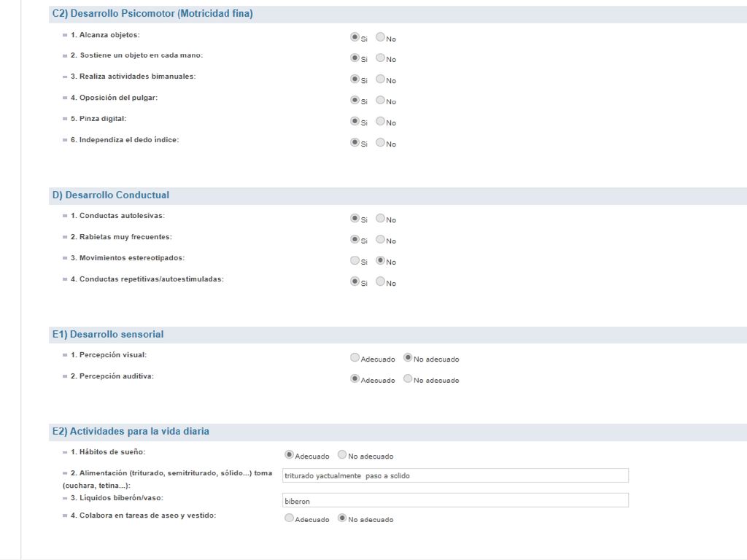Click the label '1. Percepción visual:'

pos(109,355)
